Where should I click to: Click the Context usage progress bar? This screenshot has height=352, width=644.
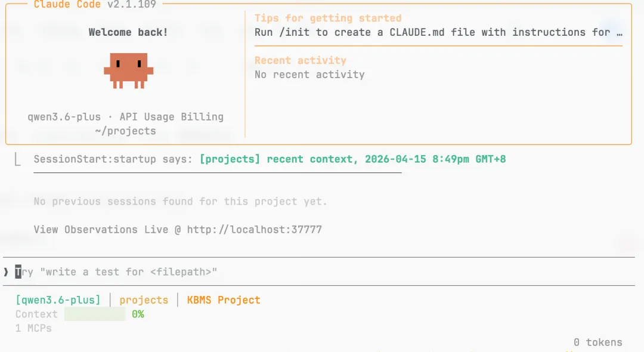click(94, 314)
